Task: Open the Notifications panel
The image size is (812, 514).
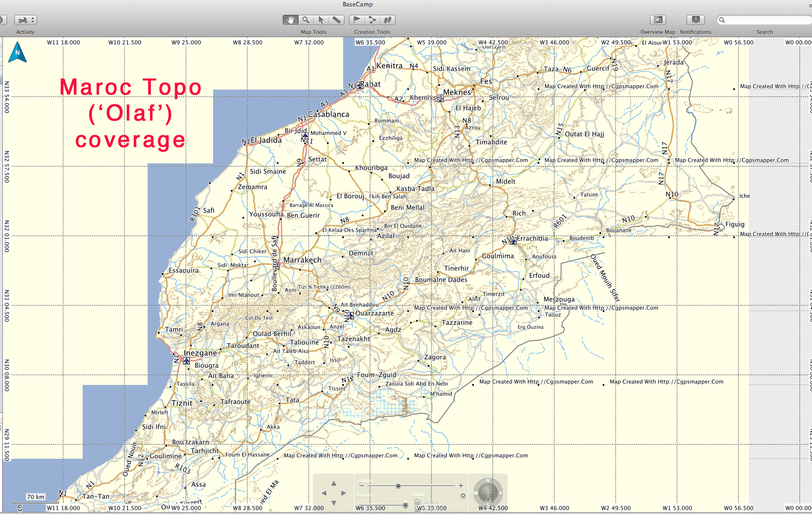Action: [695, 20]
